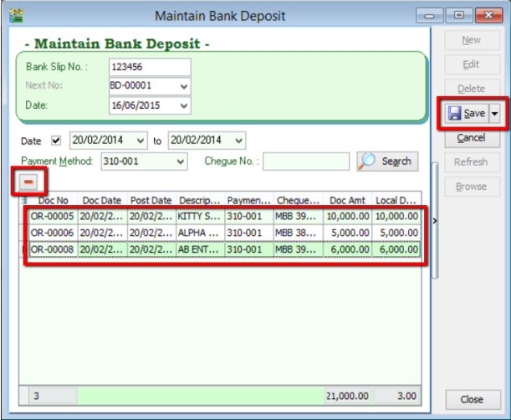
Task: Click the side panel expander arrow right of grid
Action: pos(433,220)
